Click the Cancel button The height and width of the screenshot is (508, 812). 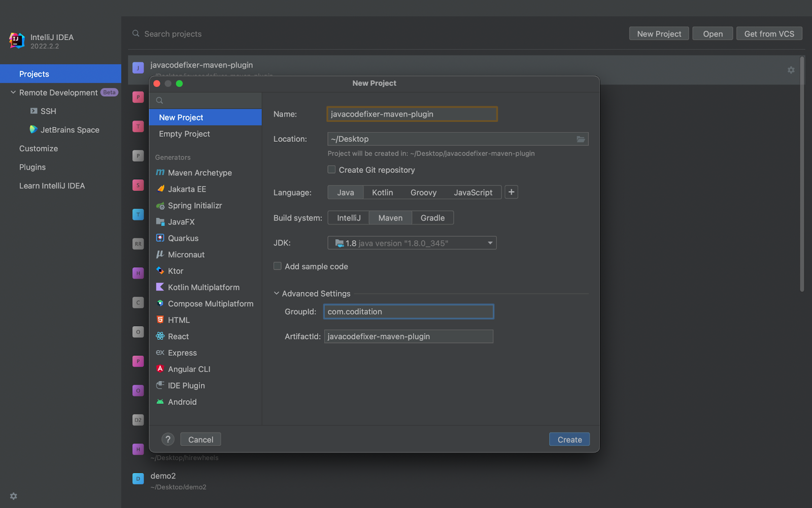point(200,439)
